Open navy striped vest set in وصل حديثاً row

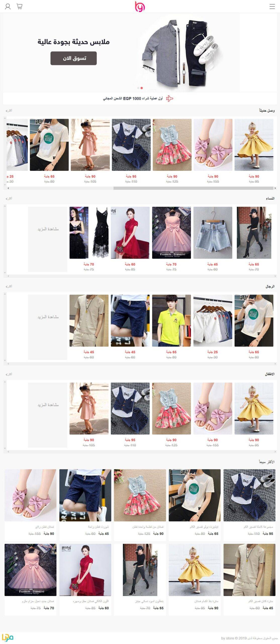[131, 145]
